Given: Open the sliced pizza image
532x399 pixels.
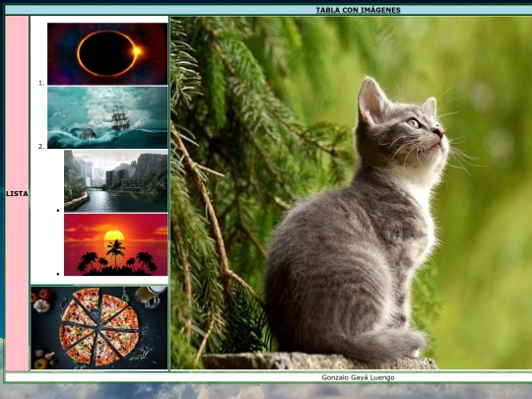Looking at the screenshot, I should coord(100,328).
